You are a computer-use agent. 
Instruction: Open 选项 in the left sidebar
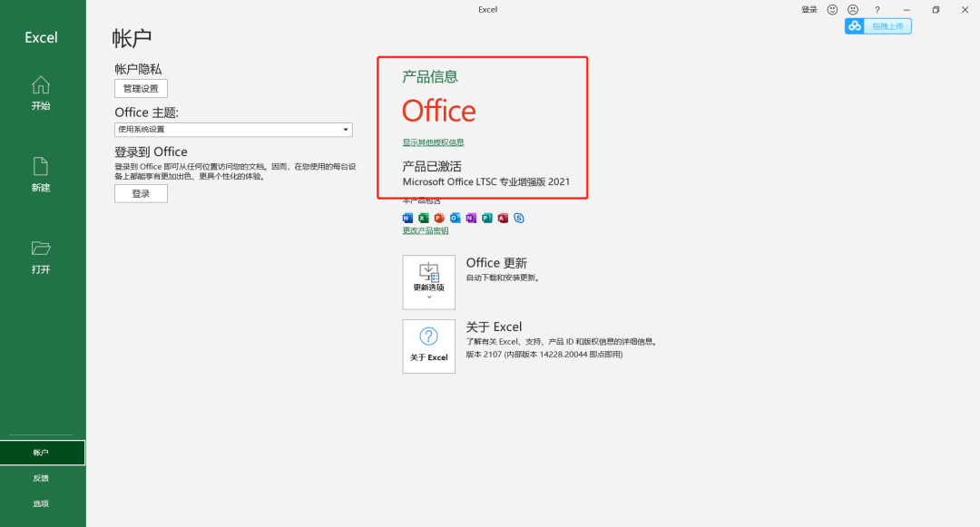(41, 504)
